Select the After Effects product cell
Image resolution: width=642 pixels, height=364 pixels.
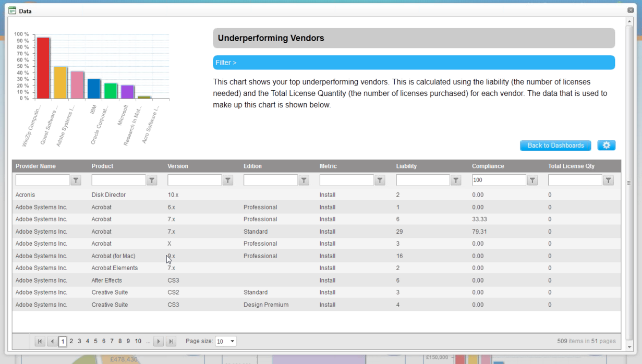[106, 281]
